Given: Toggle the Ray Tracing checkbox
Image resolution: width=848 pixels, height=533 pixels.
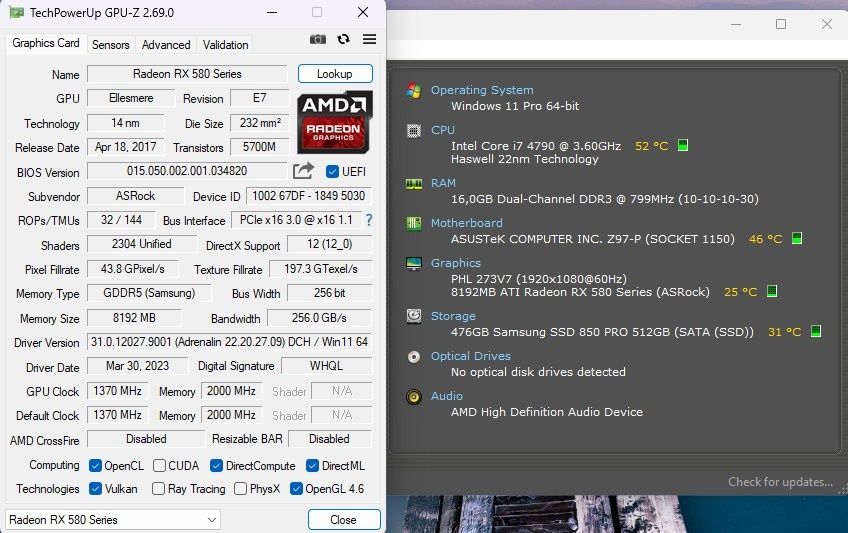Looking at the screenshot, I should point(158,489).
